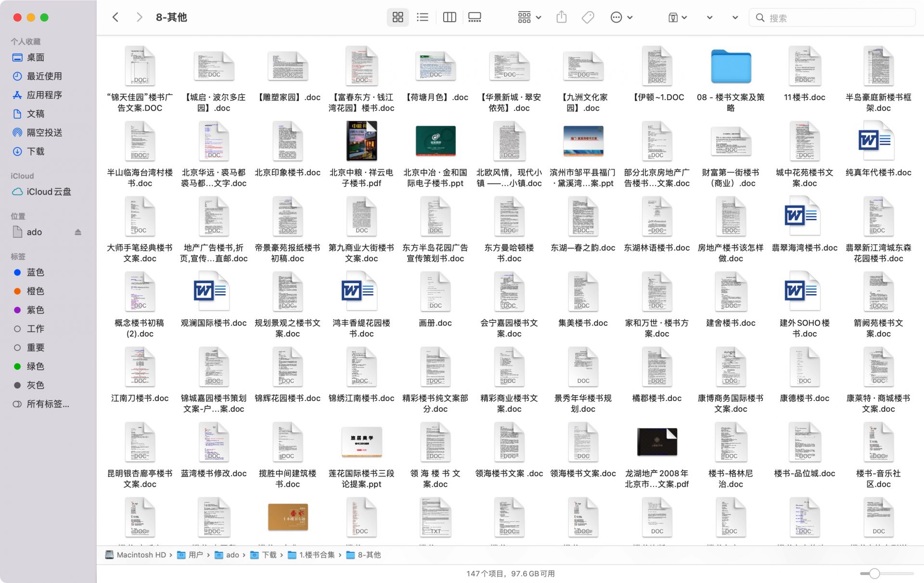Click the share icon in toolbar
This screenshot has width=924, height=583.
(561, 18)
